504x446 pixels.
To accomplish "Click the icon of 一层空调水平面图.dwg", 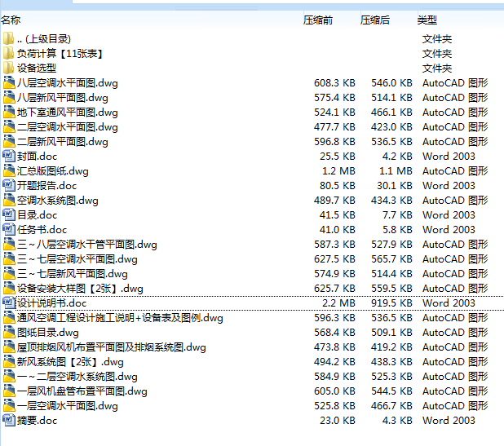I will coord(9,405).
